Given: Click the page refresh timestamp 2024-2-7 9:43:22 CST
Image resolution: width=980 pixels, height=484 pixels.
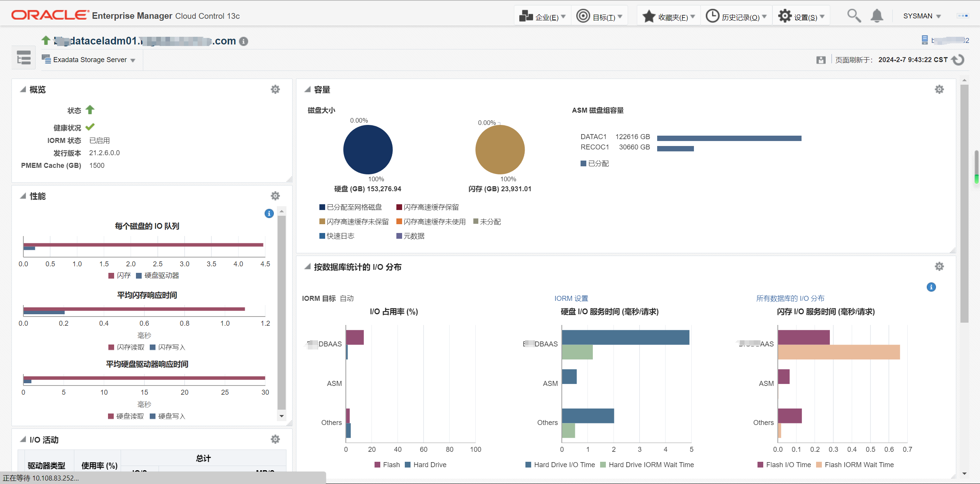Looking at the screenshot, I should click(x=913, y=60).
